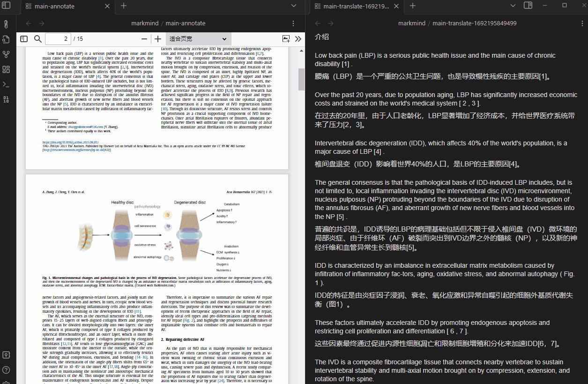Click translation line starting '这些因素最终通过促进内源性细胞凋亡'
The image size is (588, 384).
pyautogui.click(x=437, y=344)
